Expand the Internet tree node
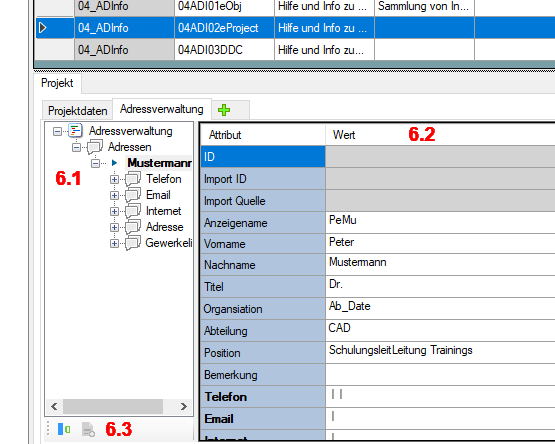 click(x=114, y=211)
